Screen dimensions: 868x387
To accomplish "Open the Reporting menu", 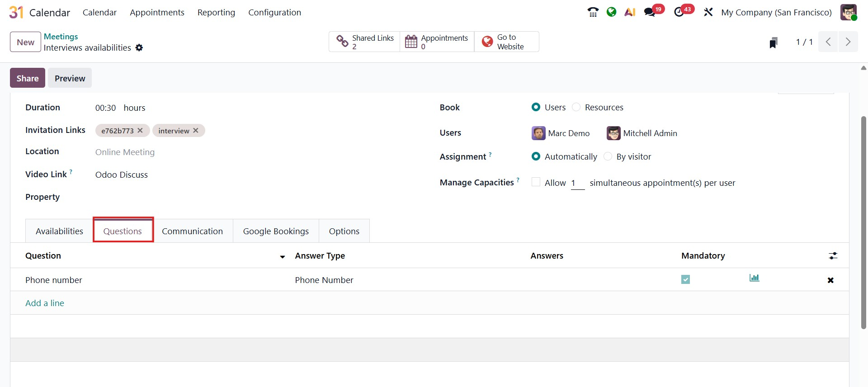I will coord(216,12).
